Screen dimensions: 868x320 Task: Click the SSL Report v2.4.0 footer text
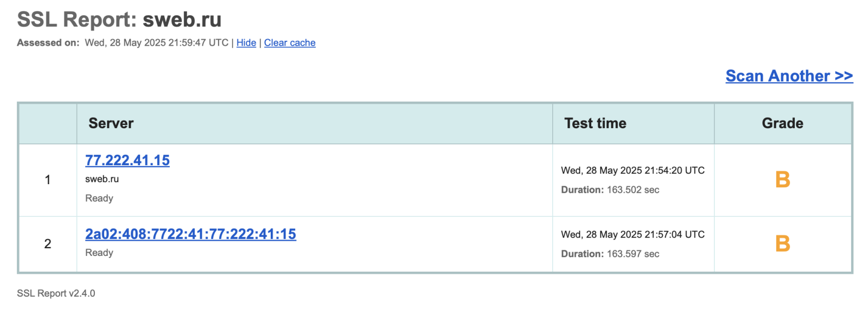point(56,293)
